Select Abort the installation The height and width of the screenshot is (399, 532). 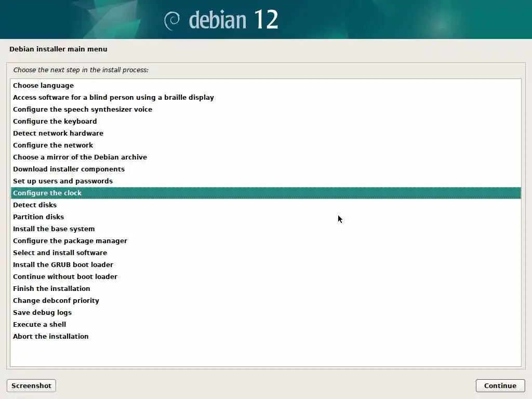tap(265, 336)
